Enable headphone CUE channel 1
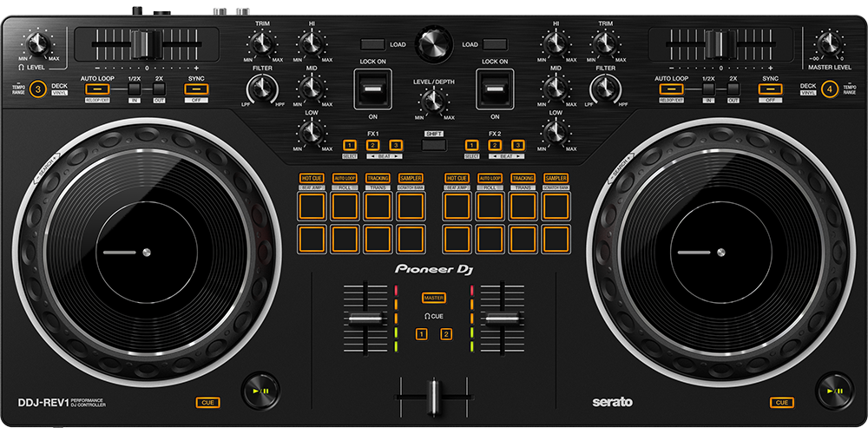The width and height of the screenshot is (868, 434). coord(422,334)
